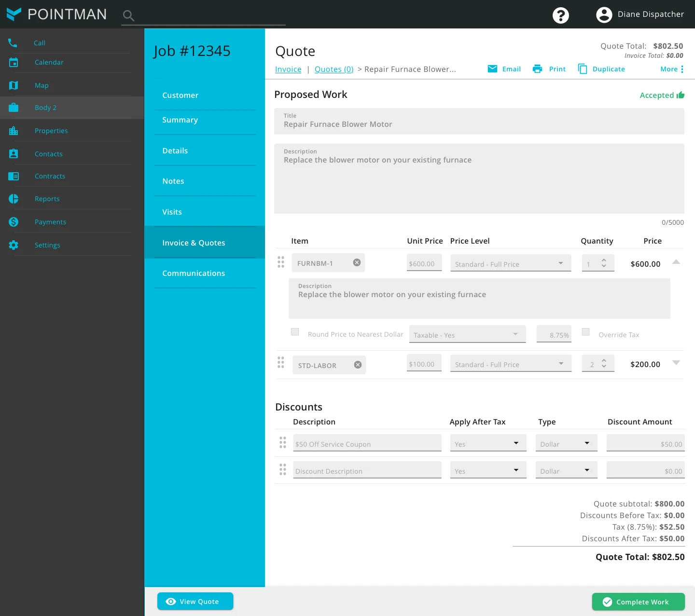
Task: Click the search magnifier icon
Action: click(x=128, y=16)
